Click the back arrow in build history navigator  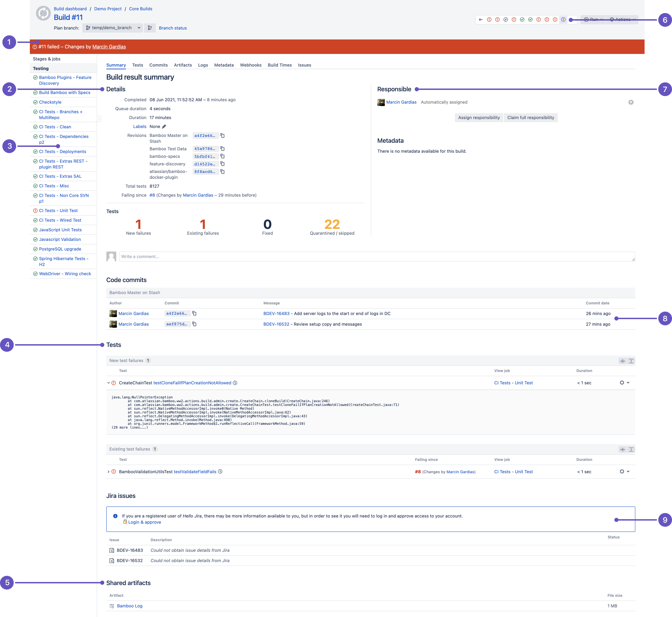[481, 20]
